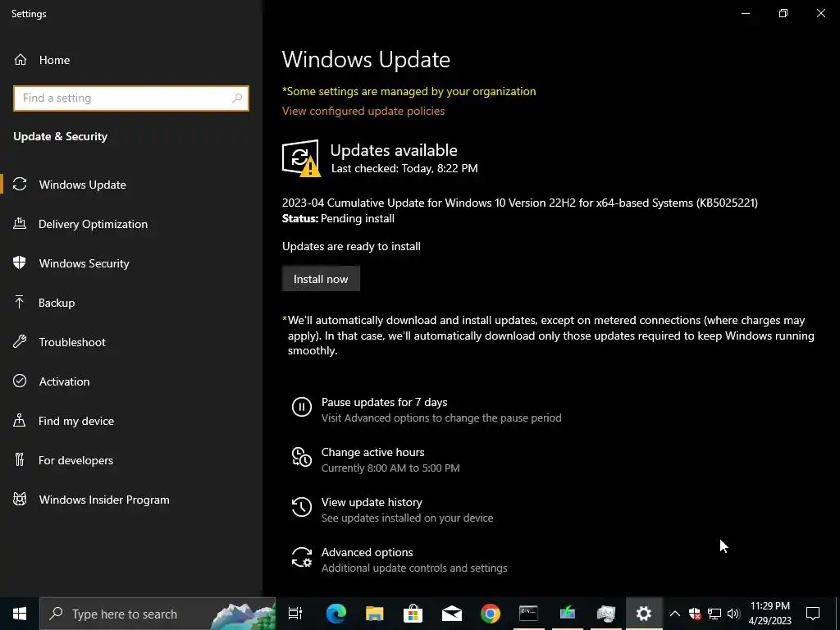This screenshot has width=840, height=630.
Task: Open Windows Insider Program settings
Action: tap(130, 500)
